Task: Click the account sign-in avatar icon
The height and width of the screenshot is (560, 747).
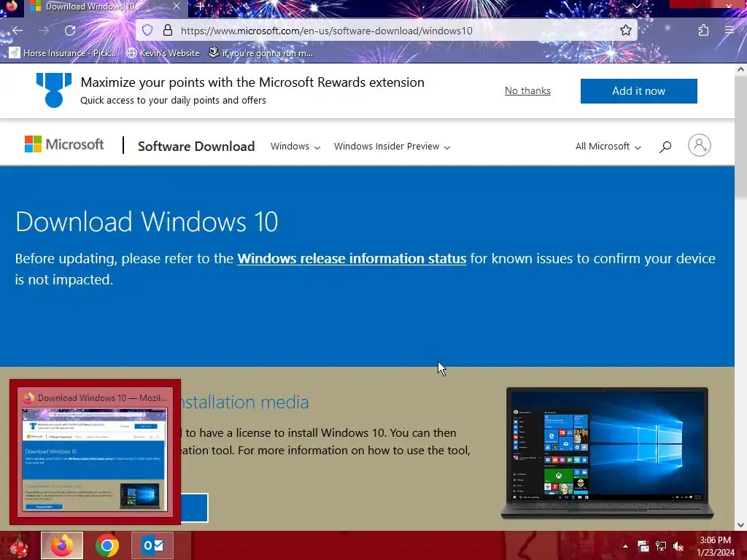Action: [700, 145]
